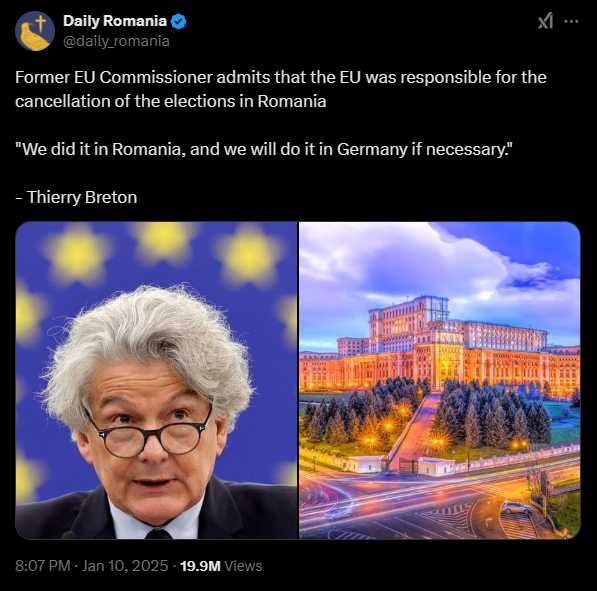Open Grok explain-this-post icon
597x591 pixels.
tap(545, 21)
